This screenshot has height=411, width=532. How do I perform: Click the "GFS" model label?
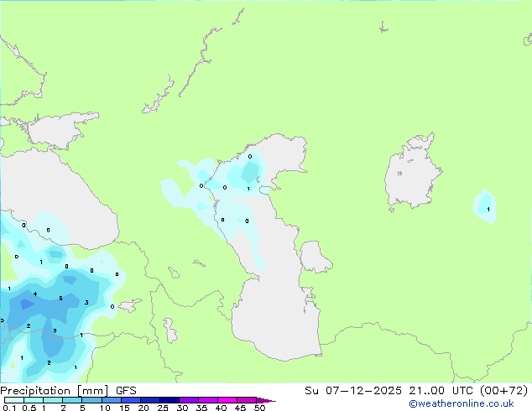(x=126, y=391)
